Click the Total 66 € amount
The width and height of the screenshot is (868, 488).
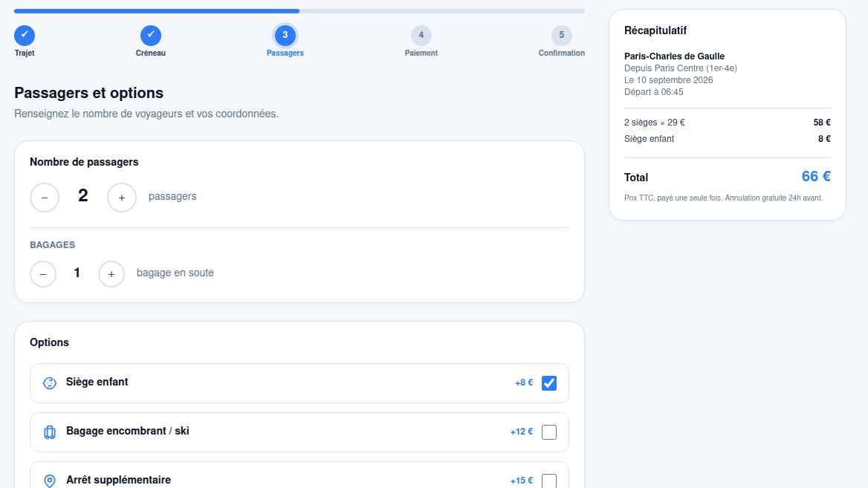816,177
